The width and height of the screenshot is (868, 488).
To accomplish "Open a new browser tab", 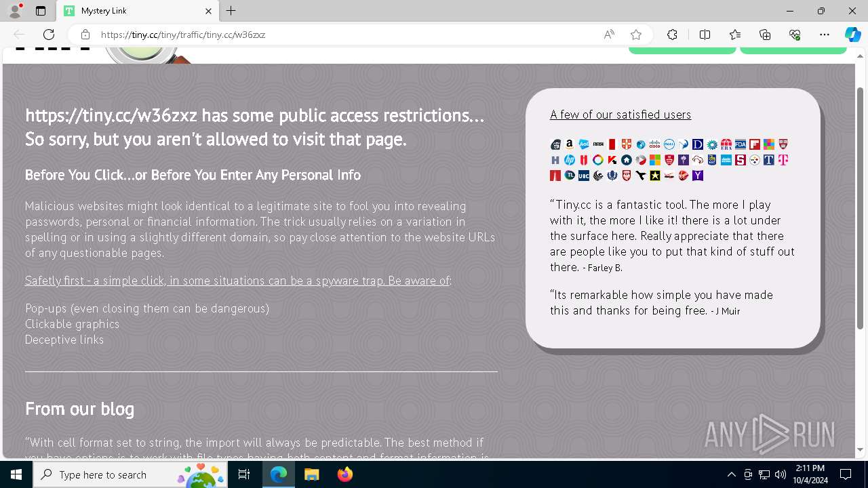I will [231, 11].
